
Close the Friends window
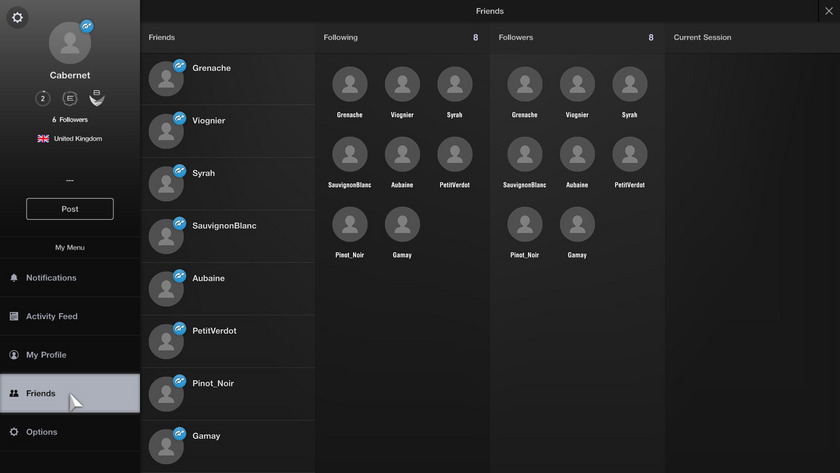[x=828, y=11]
